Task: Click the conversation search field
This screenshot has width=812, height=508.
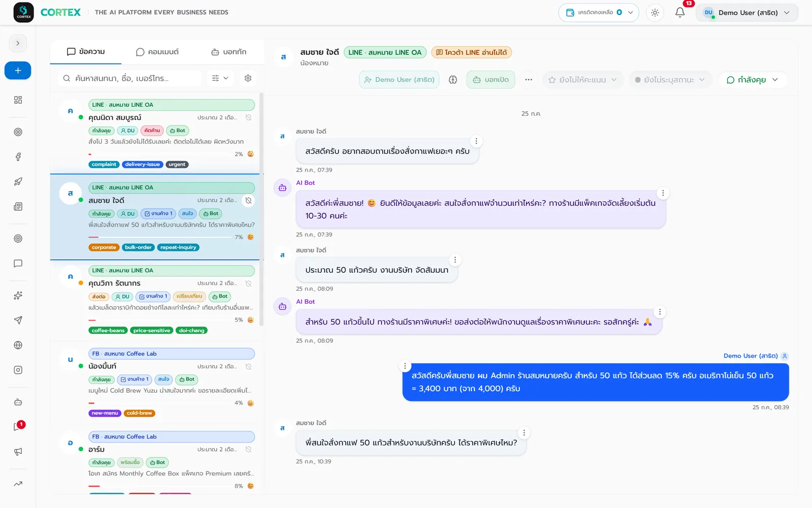Action: 130,78
